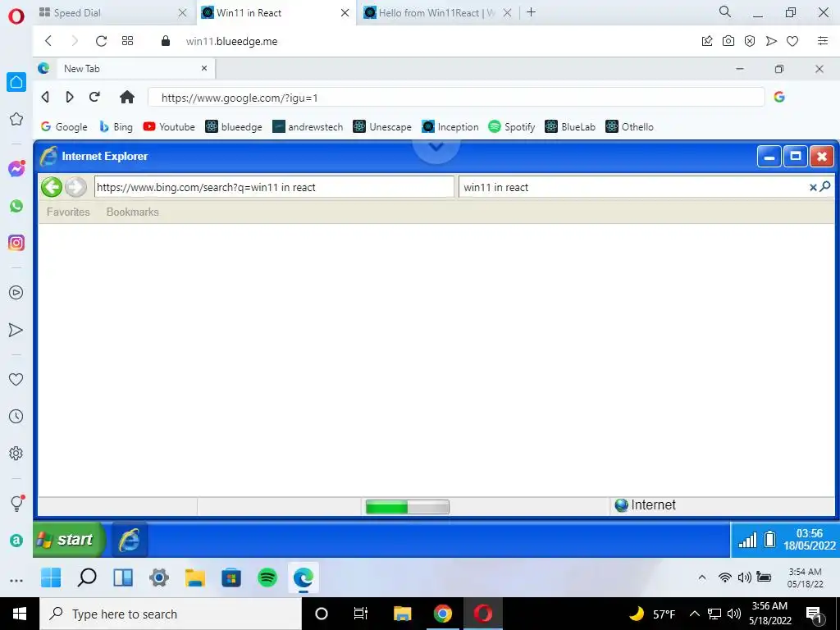Open Player icon in Opera sidebar

point(16,293)
